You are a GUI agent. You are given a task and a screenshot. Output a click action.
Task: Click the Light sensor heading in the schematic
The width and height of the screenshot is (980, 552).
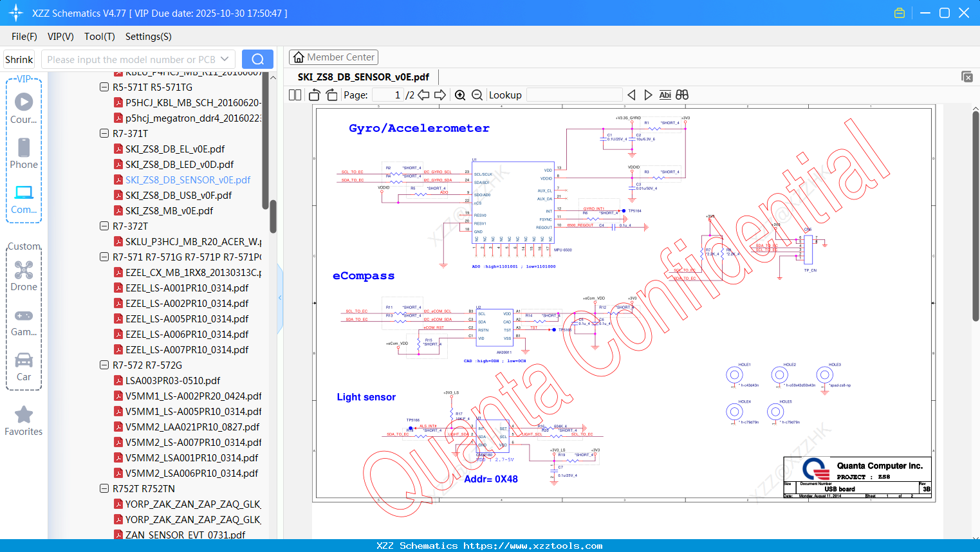pyautogui.click(x=366, y=397)
